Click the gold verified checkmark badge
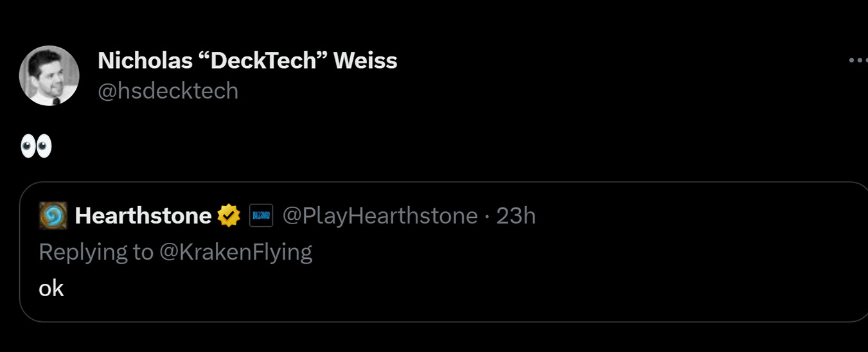The height and width of the screenshot is (352, 868). [x=229, y=216]
